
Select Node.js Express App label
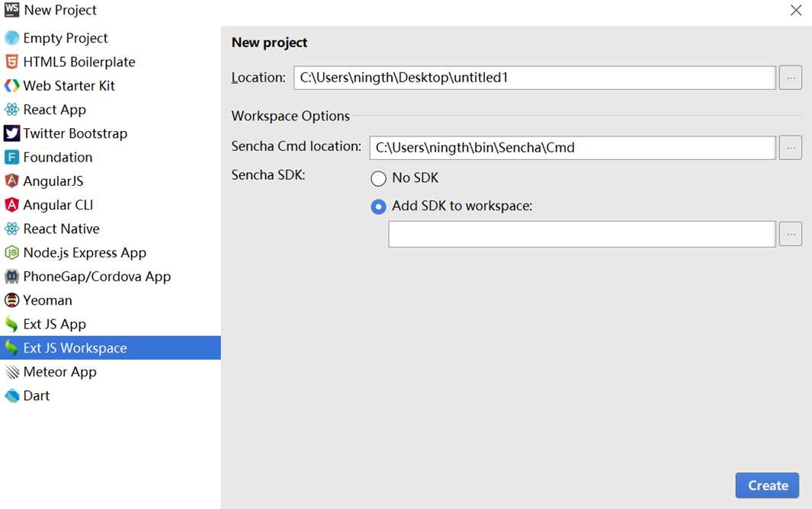[x=85, y=253]
